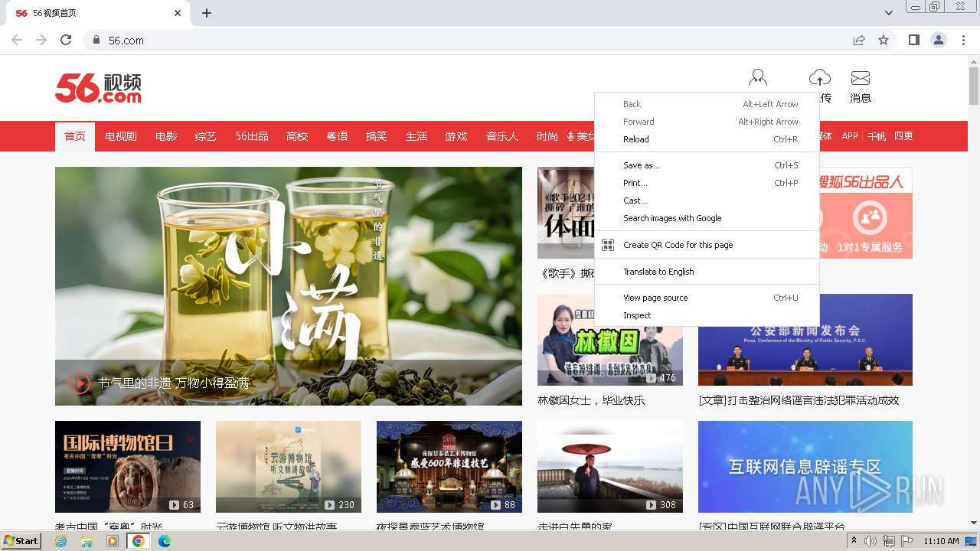Click the page vertical scrollbar thumb
The image size is (980, 551).
(974, 85)
